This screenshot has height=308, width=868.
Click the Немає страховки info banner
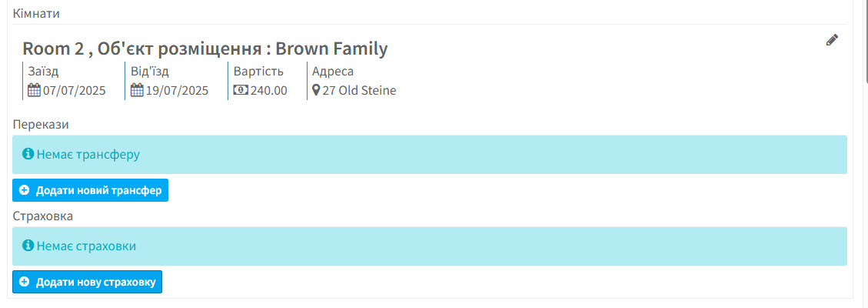click(x=430, y=246)
